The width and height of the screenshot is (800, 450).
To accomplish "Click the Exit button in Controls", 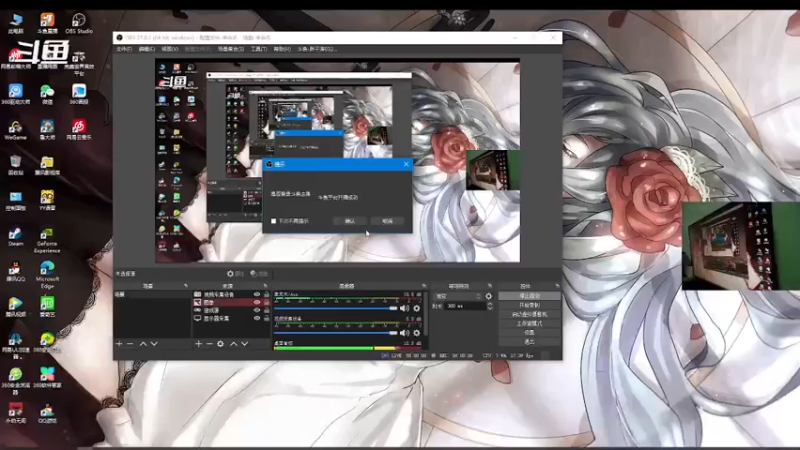I will click(x=529, y=342).
